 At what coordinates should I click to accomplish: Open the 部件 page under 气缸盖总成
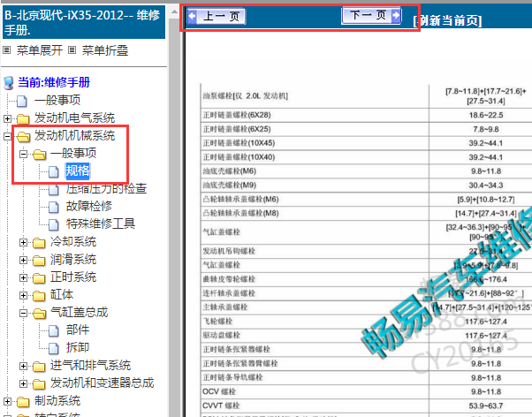[78, 330]
